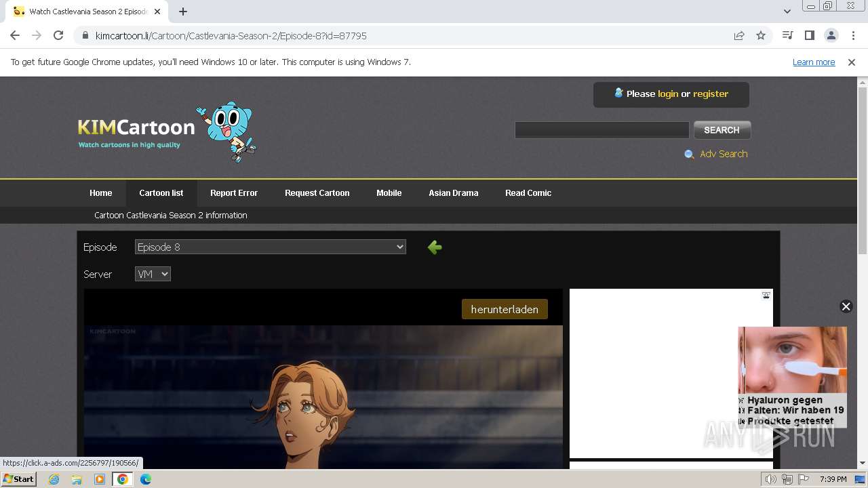Screen dimensions: 868x488
Task: Open the Request Cartoon menu item
Action: (x=317, y=193)
